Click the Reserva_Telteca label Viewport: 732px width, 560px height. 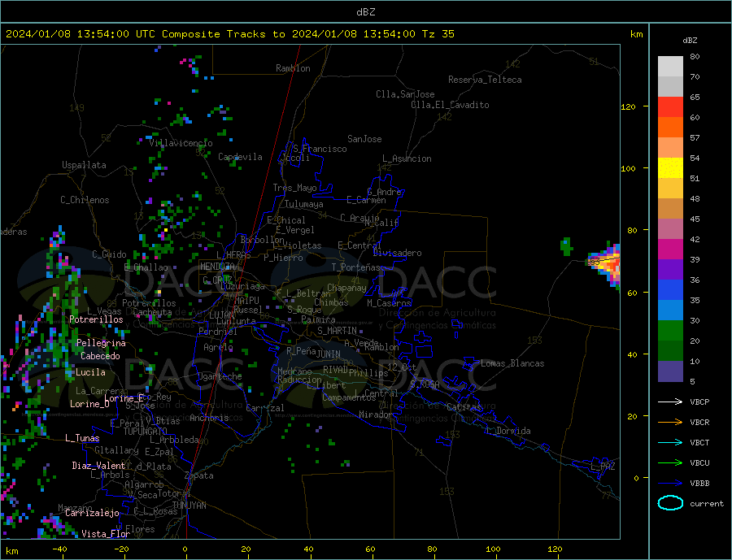(x=485, y=80)
